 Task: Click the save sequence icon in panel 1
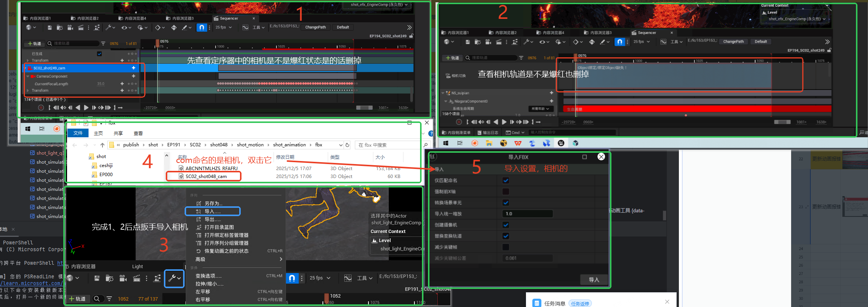tap(50, 28)
